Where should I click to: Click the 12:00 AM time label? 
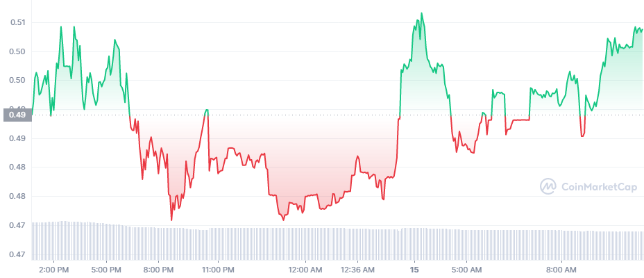pos(305,269)
